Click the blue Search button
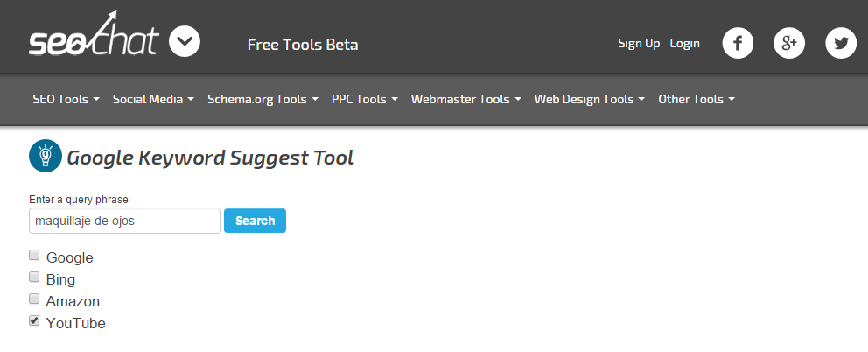The width and height of the screenshot is (868, 352). tap(255, 221)
